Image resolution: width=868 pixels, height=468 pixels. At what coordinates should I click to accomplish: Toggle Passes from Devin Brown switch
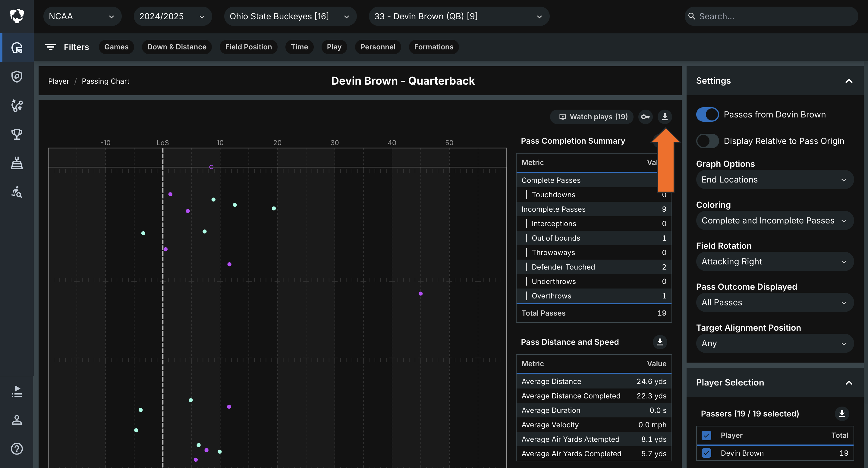pos(707,114)
